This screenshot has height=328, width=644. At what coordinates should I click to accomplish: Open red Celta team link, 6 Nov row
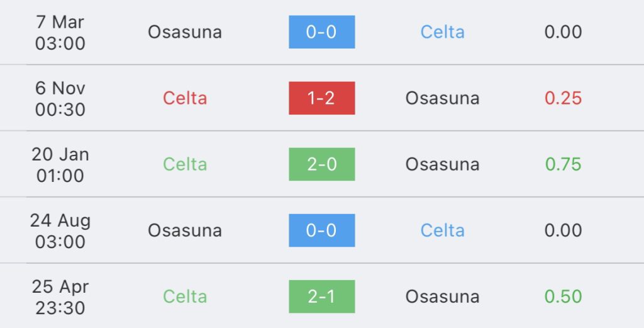[x=185, y=98]
